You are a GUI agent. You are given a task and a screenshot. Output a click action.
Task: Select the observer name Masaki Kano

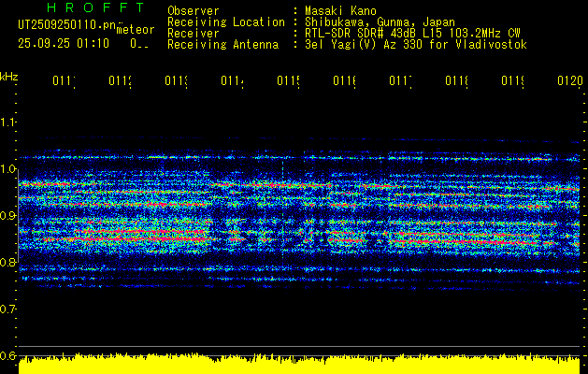point(340,11)
